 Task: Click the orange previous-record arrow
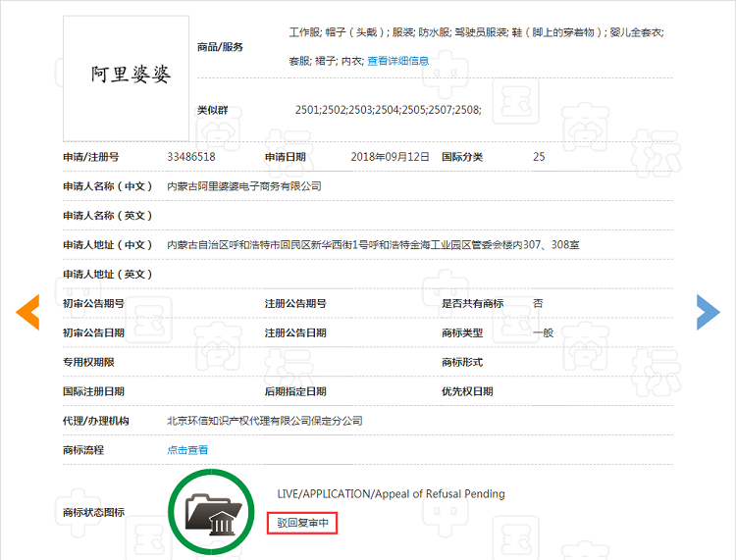[x=27, y=311]
